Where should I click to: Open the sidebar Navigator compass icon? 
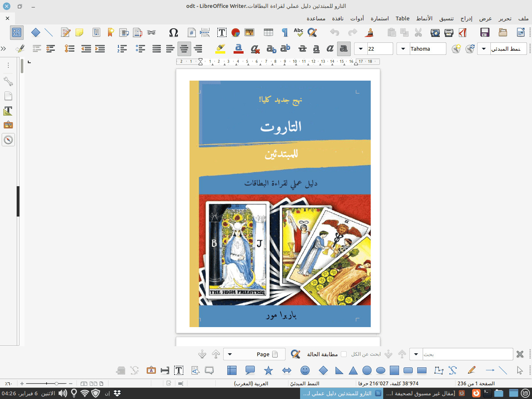tap(8, 140)
